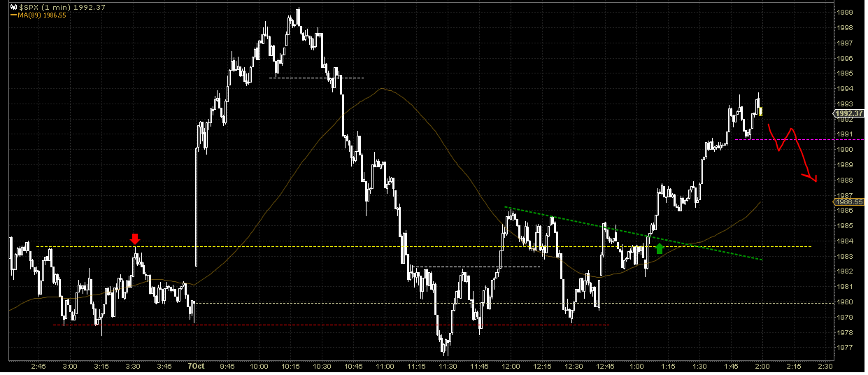Click the 1982 price axis label
868x375 pixels.
(844, 271)
